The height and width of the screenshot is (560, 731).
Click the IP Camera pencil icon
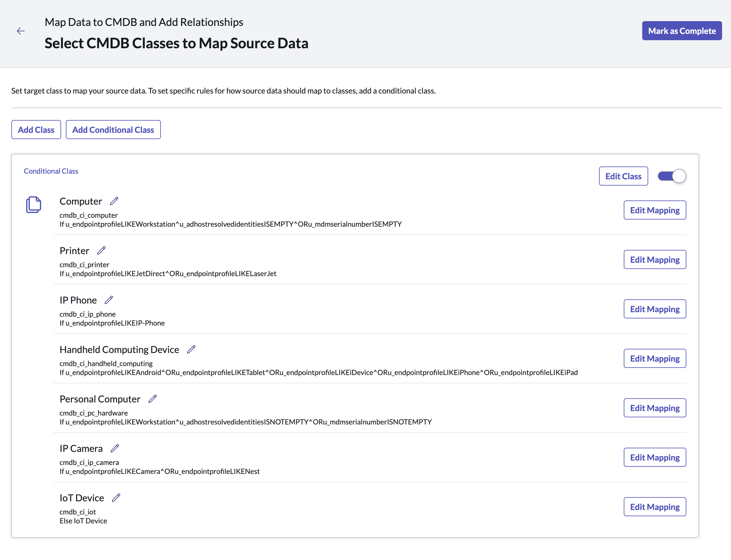coord(115,448)
